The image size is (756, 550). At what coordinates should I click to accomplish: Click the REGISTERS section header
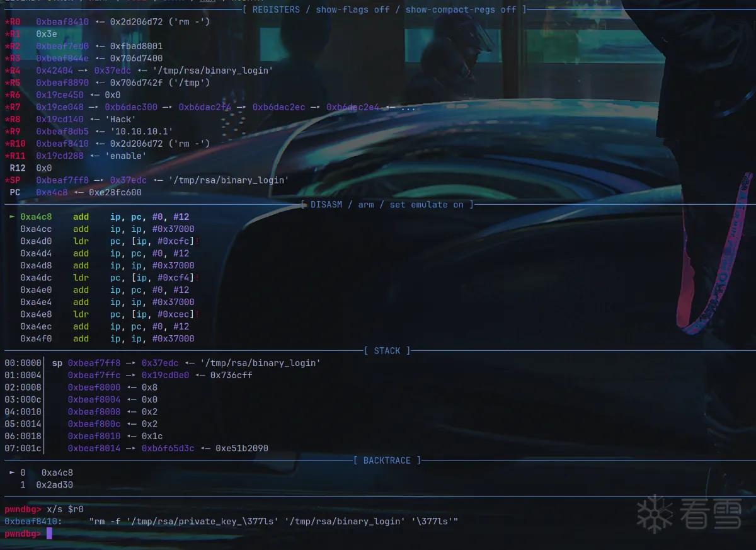tap(385, 9)
